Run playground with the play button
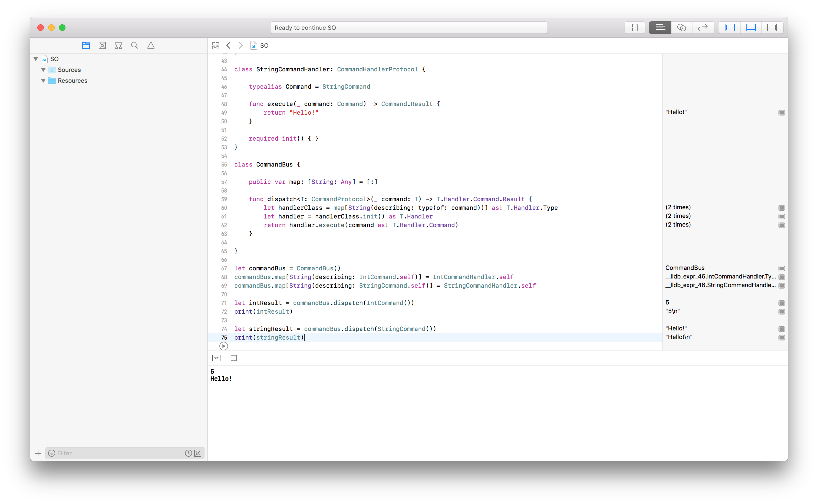Screen dimensions: 818x504 tap(224, 346)
